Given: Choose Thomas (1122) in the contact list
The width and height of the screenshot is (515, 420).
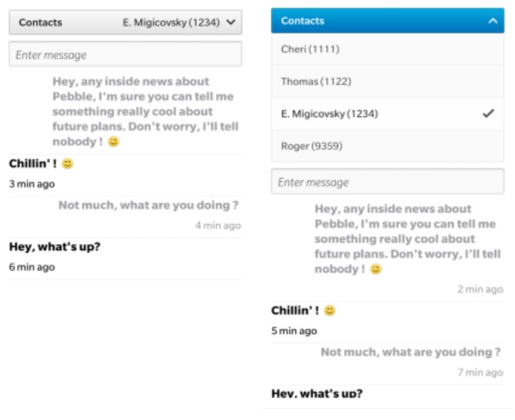Looking at the screenshot, I should 387,81.
